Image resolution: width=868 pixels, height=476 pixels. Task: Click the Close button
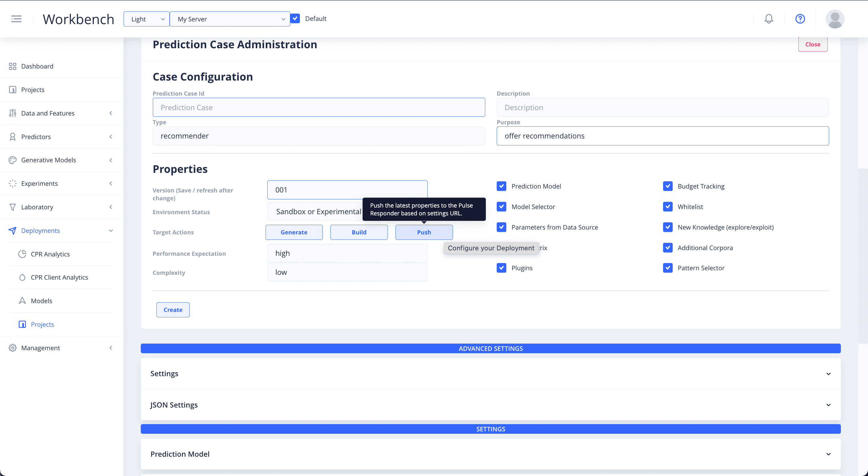(x=813, y=44)
